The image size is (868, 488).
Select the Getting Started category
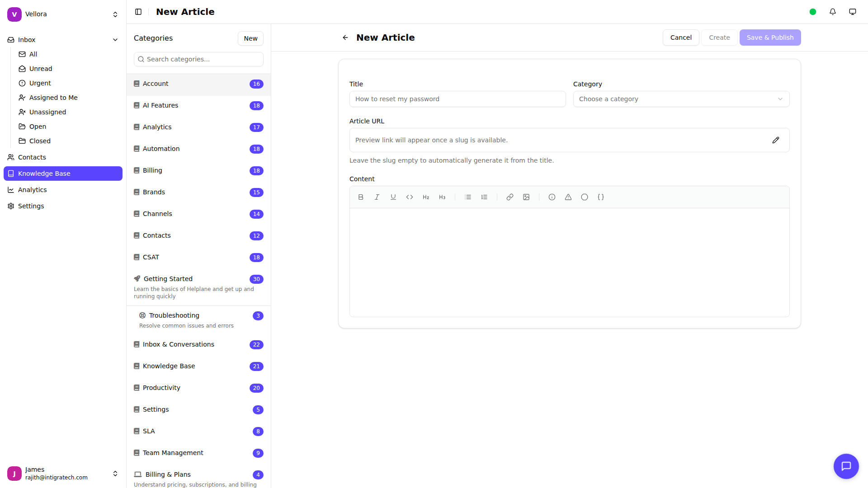click(198, 287)
